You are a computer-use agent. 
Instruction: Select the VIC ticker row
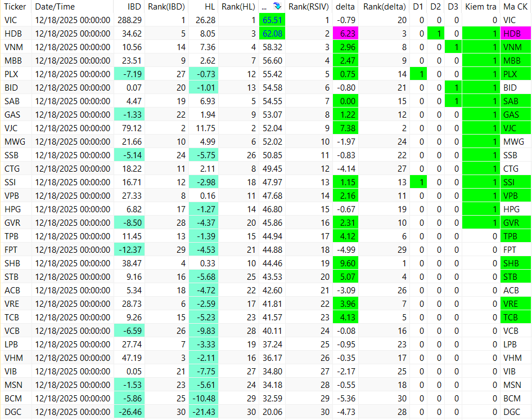[266, 20]
